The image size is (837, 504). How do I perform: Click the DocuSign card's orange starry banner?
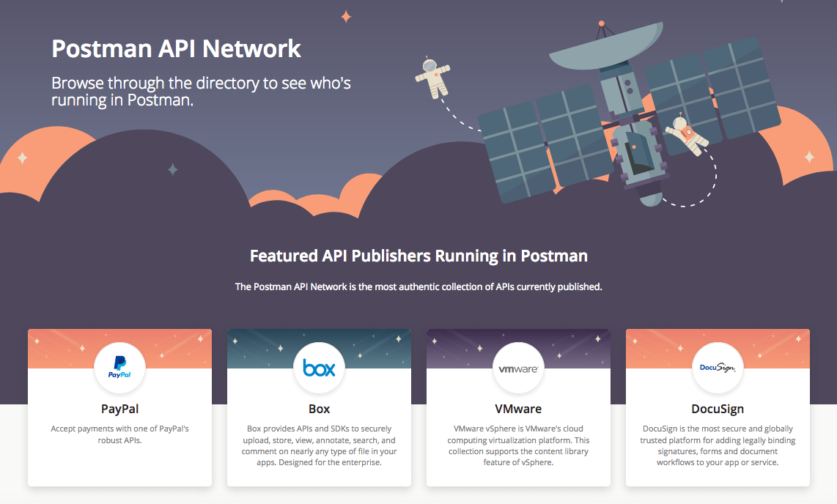coord(718,348)
